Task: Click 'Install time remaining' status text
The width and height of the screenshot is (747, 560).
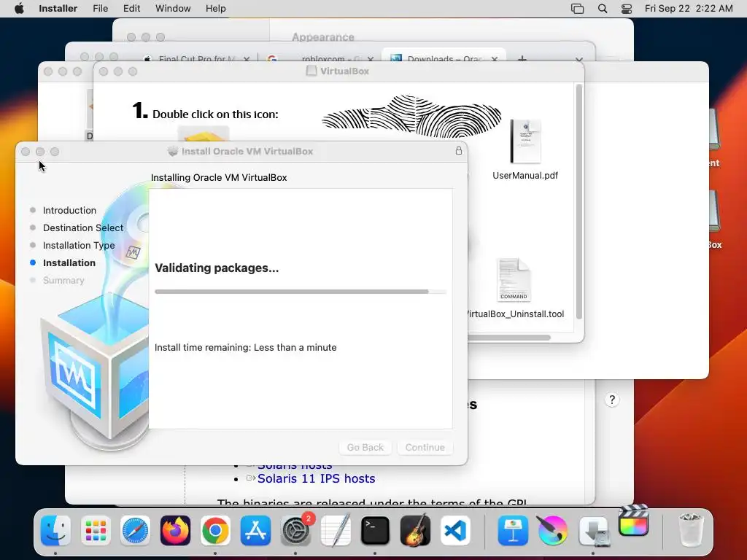Action: pos(245,348)
